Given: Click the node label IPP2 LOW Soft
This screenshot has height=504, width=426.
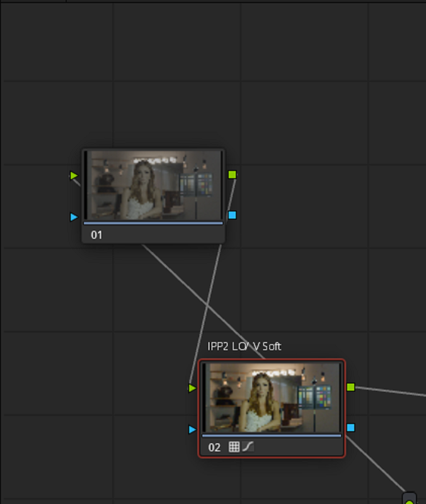Looking at the screenshot, I should point(245,346).
